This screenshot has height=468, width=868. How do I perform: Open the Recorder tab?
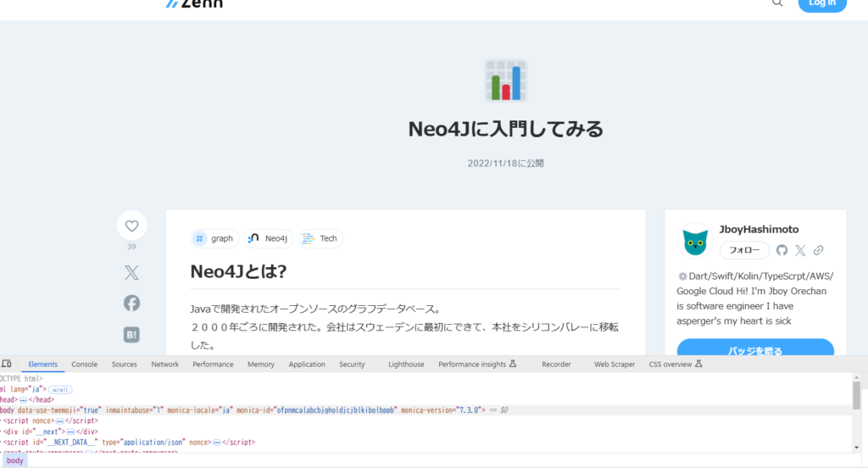556,365
